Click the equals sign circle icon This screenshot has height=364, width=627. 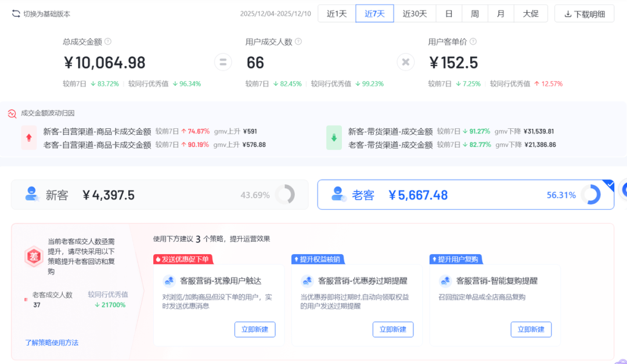pyautogui.click(x=223, y=62)
